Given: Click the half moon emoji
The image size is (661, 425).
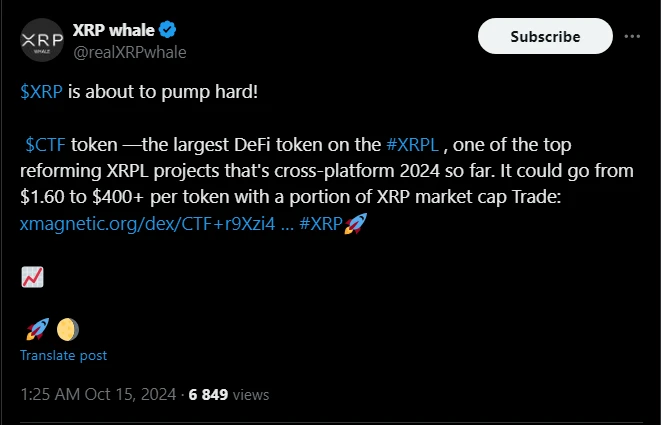Looking at the screenshot, I should (x=67, y=329).
